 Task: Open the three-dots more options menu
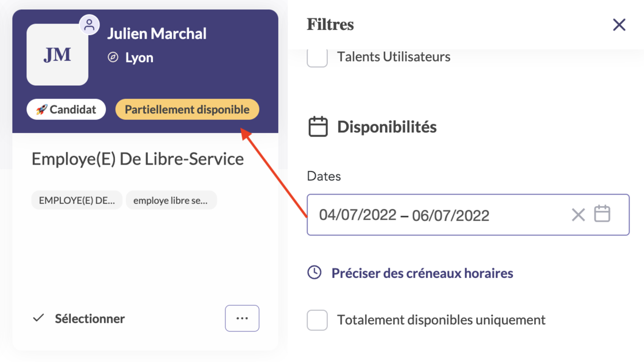242,318
